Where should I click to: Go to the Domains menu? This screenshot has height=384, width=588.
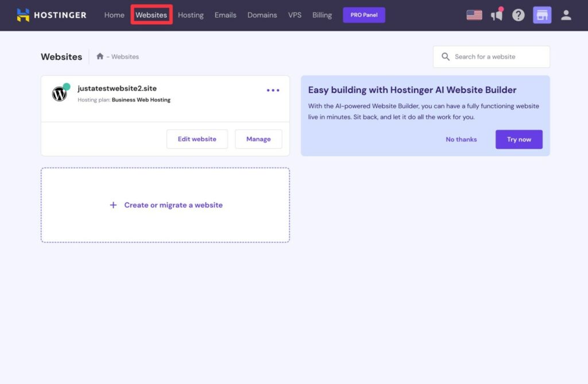point(262,15)
